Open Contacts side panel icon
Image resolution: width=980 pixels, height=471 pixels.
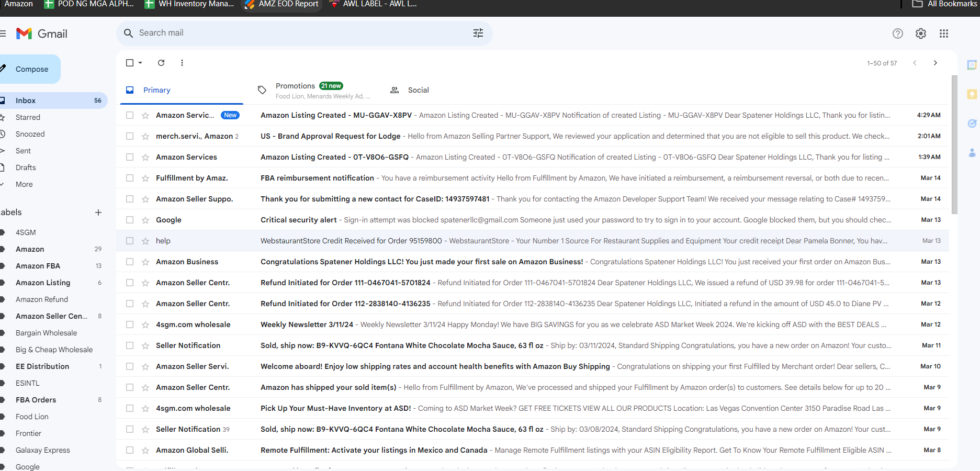(972, 153)
